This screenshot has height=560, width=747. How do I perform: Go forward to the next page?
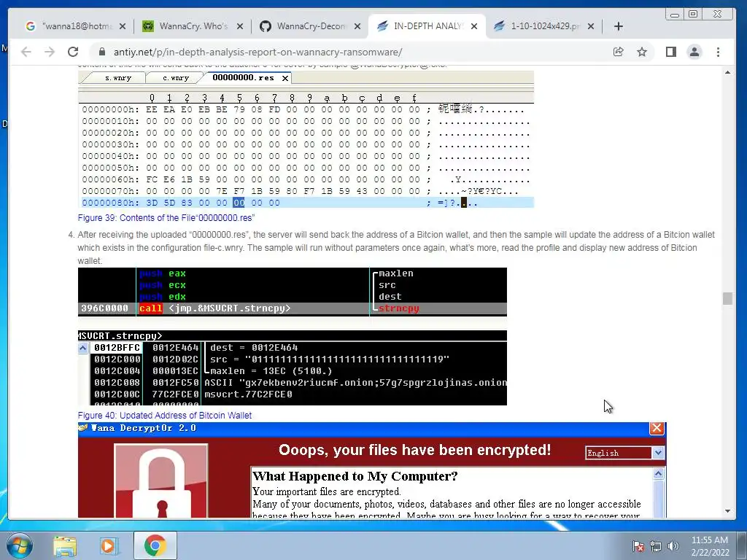[x=50, y=52]
